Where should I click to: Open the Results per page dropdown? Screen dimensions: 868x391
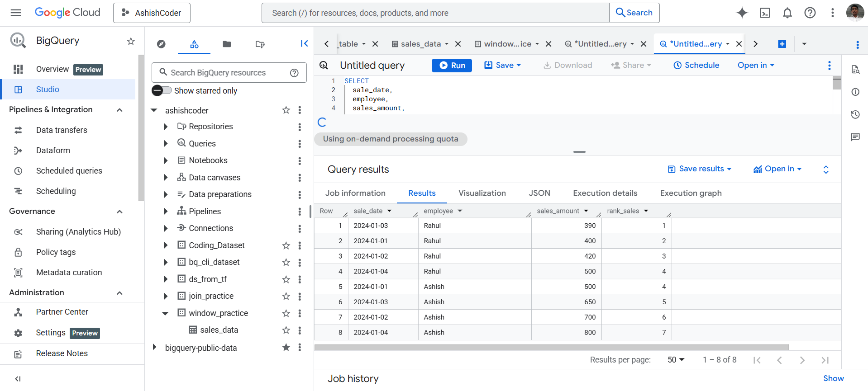[x=676, y=360]
